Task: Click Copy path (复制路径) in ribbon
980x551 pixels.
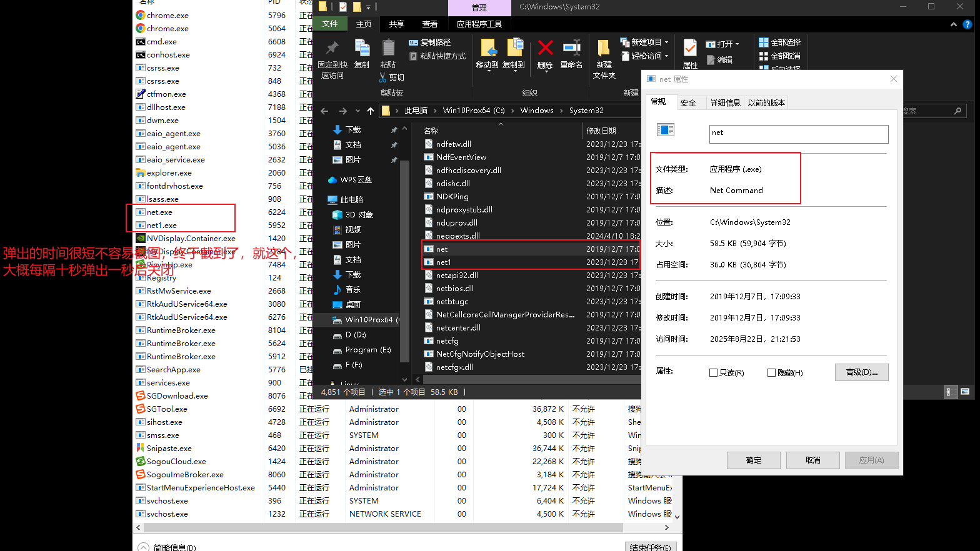Action: pos(430,42)
